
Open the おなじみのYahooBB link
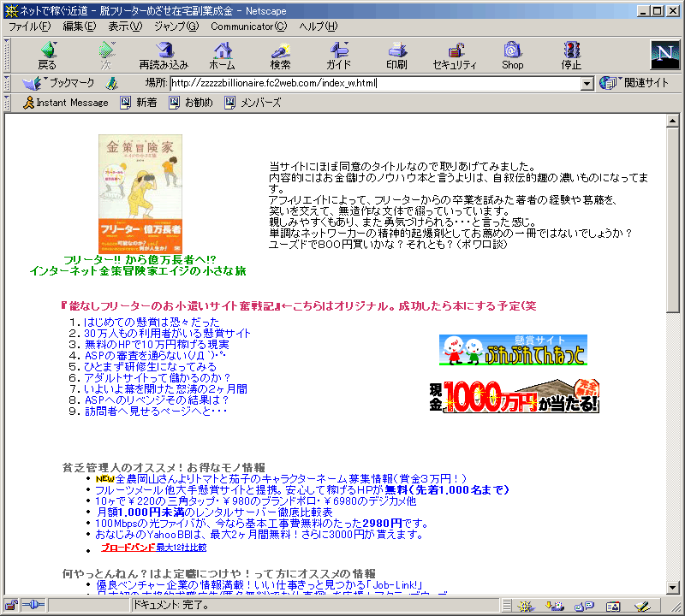[259, 535]
